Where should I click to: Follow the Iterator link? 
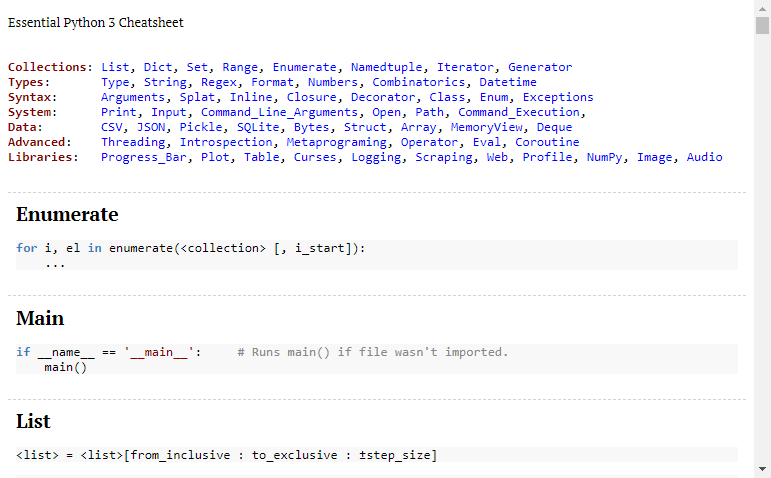pos(465,67)
